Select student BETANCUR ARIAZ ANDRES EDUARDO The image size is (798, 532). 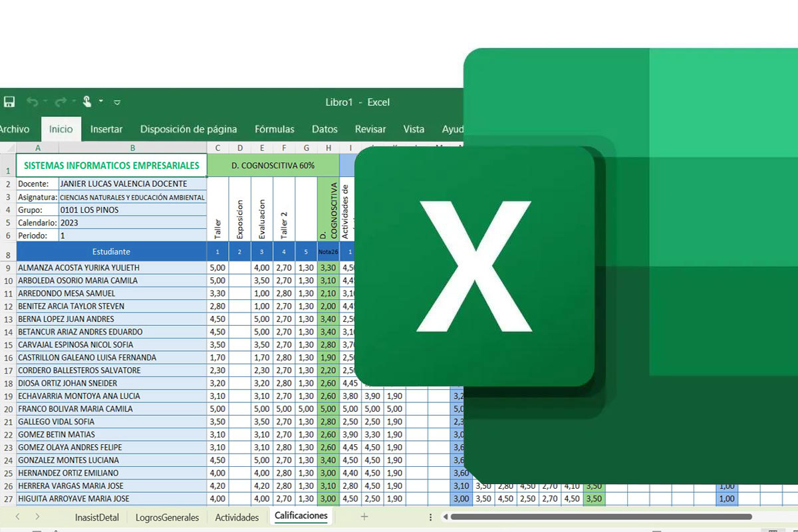(x=112, y=331)
